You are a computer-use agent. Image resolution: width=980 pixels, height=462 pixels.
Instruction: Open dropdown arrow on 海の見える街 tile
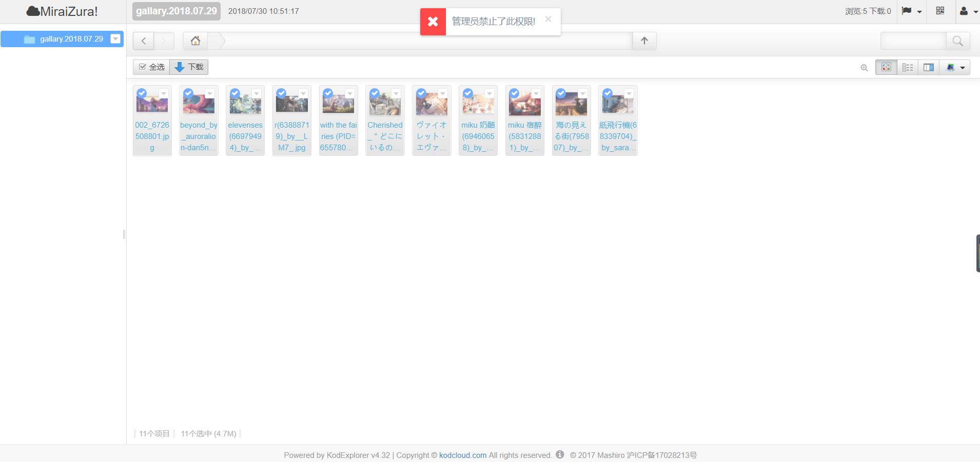click(x=583, y=93)
